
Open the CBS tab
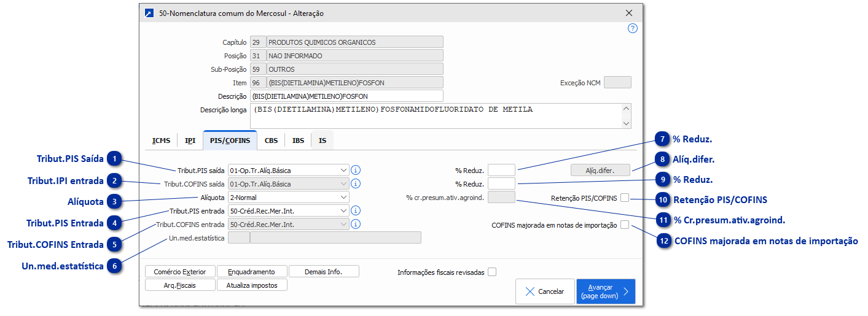[271, 141]
